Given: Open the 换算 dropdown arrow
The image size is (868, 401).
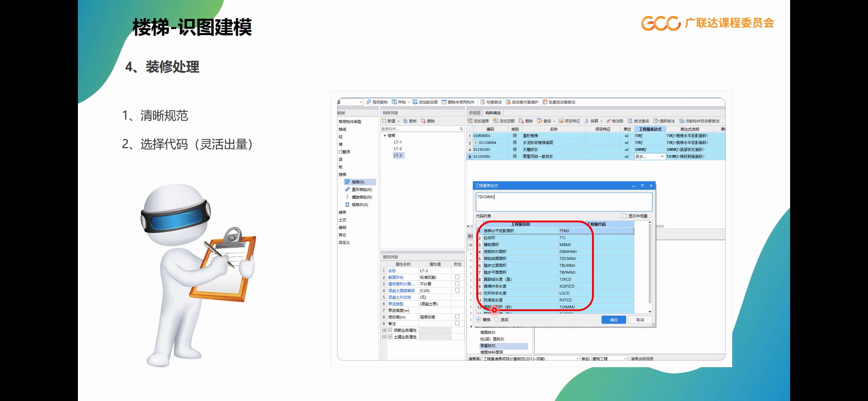Looking at the screenshot, I should 602,121.
